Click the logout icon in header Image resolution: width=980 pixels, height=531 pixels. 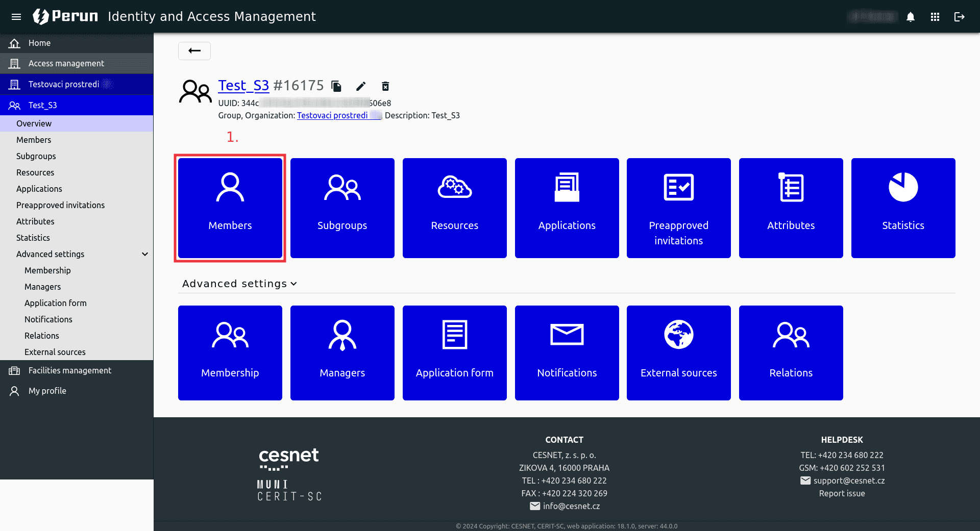[959, 17]
